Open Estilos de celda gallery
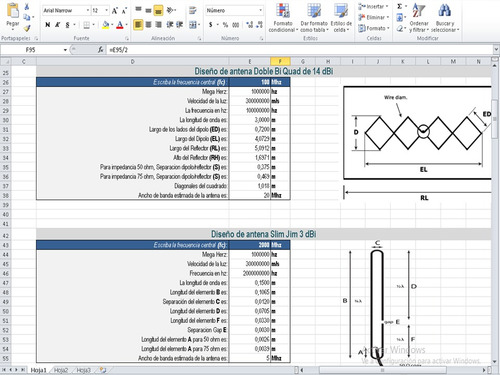Image resolution: width=500 pixels, height=375 pixels. (x=341, y=18)
